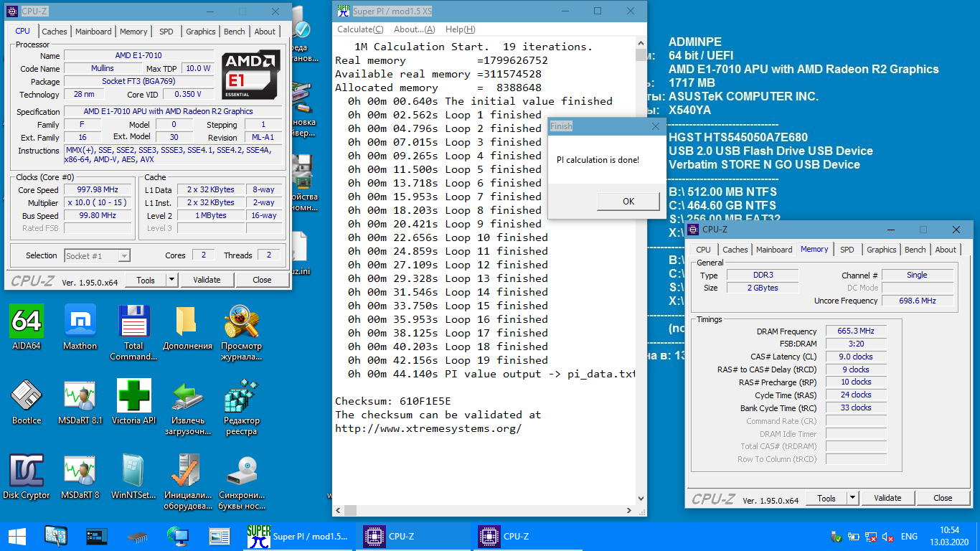Launch WinNTSetup desktop icon

click(133, 476)
